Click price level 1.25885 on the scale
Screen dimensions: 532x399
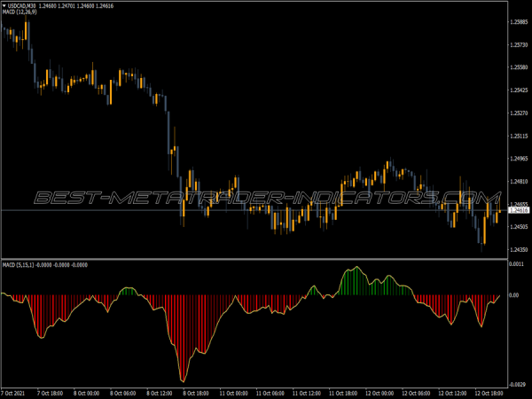click(x=519, y=22)
